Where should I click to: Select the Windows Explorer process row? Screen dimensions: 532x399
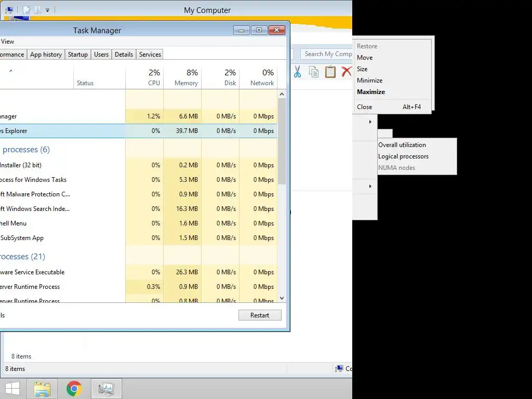138,131
